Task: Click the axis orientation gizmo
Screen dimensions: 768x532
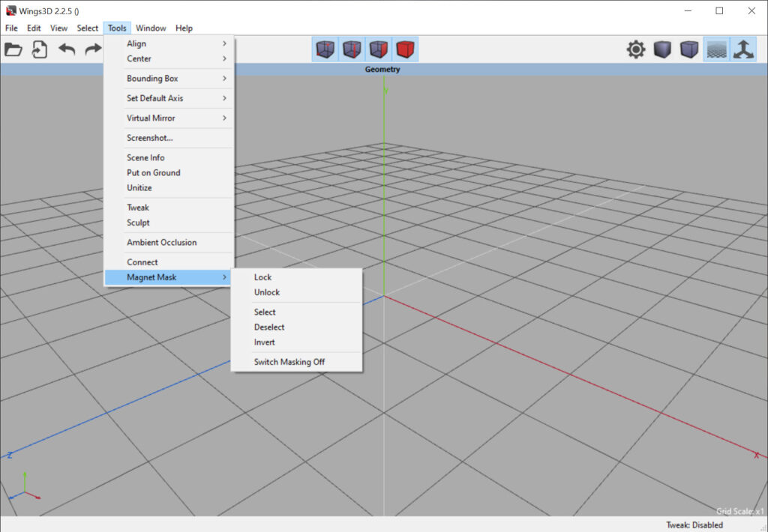Action: (25, 486)
